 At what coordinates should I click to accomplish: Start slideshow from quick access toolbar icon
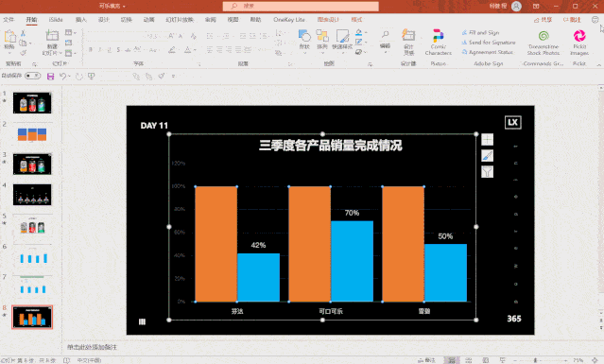click(92, 77)
